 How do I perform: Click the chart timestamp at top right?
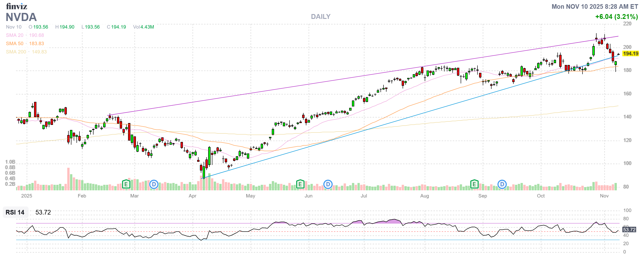pos(594,6)
